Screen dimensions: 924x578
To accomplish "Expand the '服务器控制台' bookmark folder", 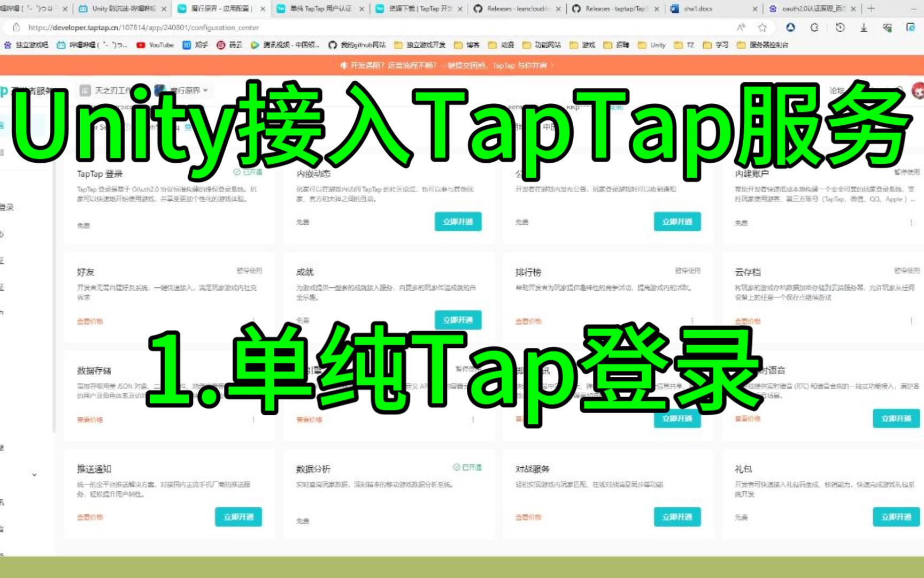I will [763, 45].
